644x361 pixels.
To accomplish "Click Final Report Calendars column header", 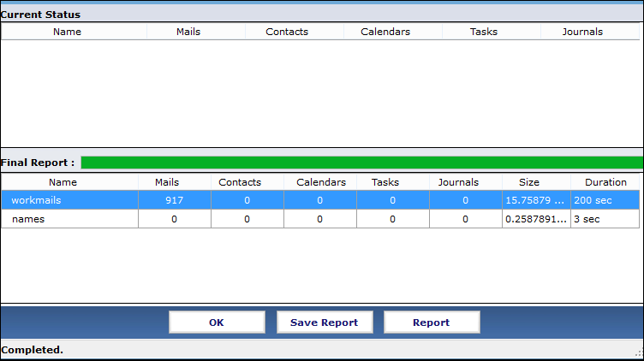I will point(320,182).
